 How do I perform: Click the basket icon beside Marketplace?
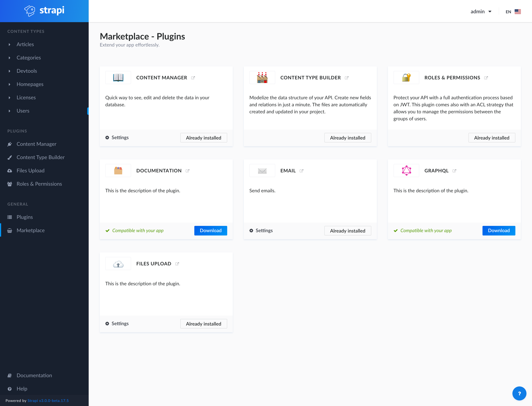pyautogui.click(x=10, y=230)
